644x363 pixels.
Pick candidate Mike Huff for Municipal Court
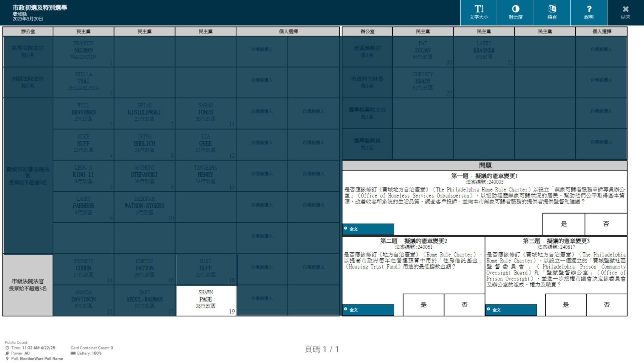tap(205, 269)
